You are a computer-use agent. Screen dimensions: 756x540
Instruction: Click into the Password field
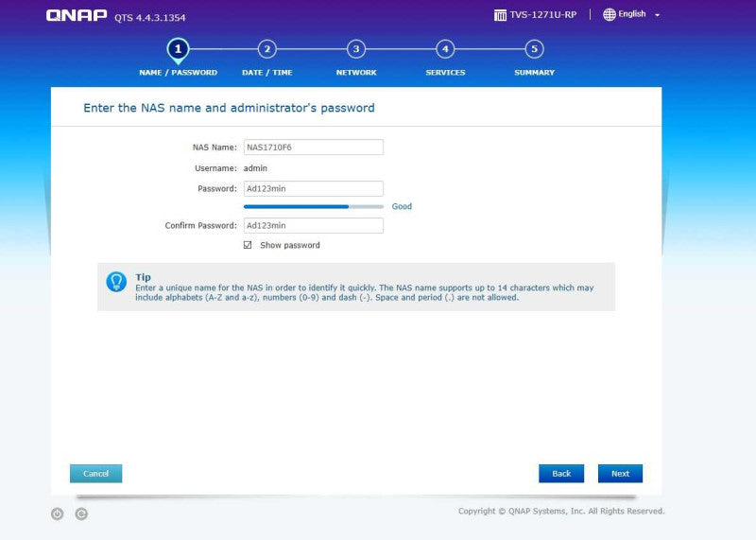(314, 189)
